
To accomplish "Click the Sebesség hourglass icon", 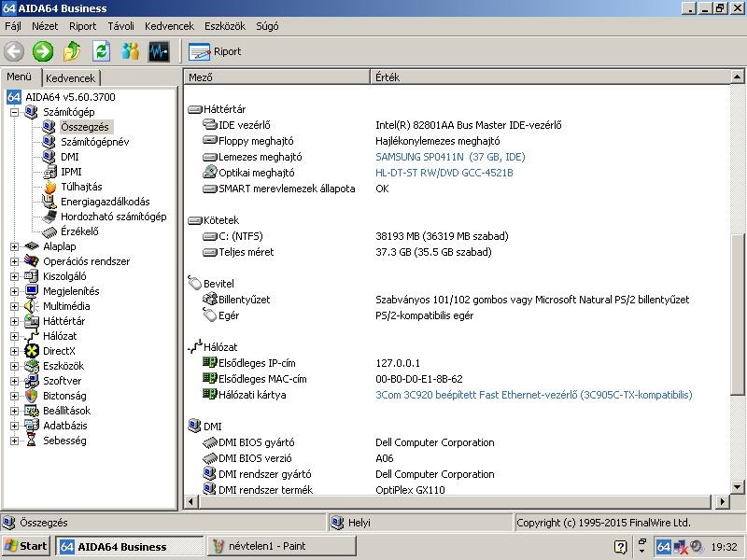I will click(32, 441).
